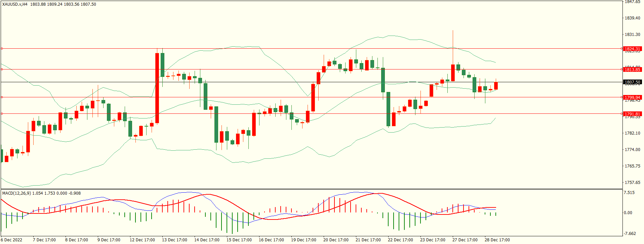
Task: Select left handle of the 1791.81 line
Action: tap(2, 114)
